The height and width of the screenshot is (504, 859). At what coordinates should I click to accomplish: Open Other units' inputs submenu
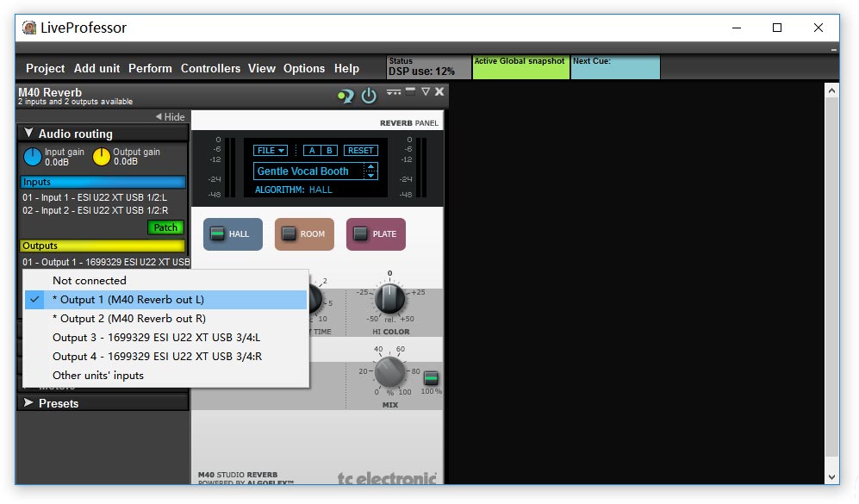tap(166, 376)
